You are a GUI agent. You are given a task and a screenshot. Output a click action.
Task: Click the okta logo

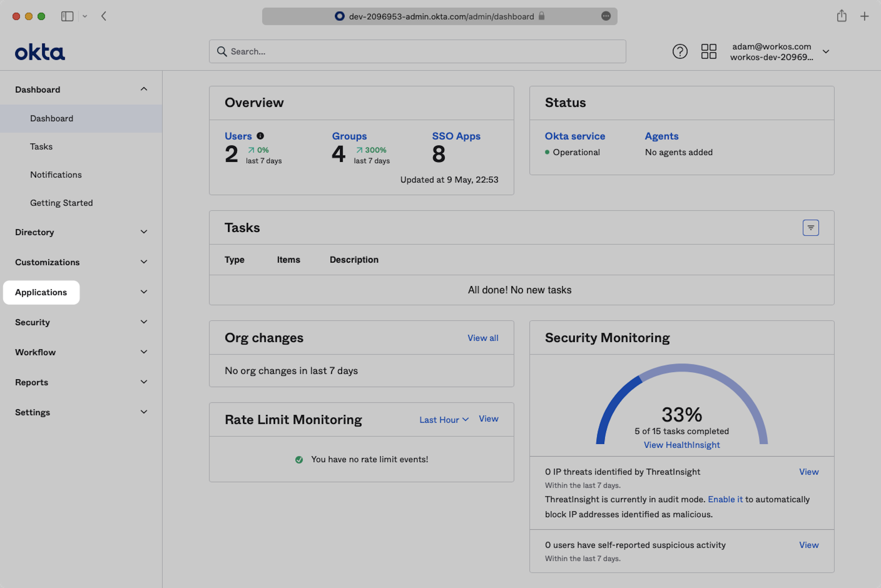[x=40, y=52]
